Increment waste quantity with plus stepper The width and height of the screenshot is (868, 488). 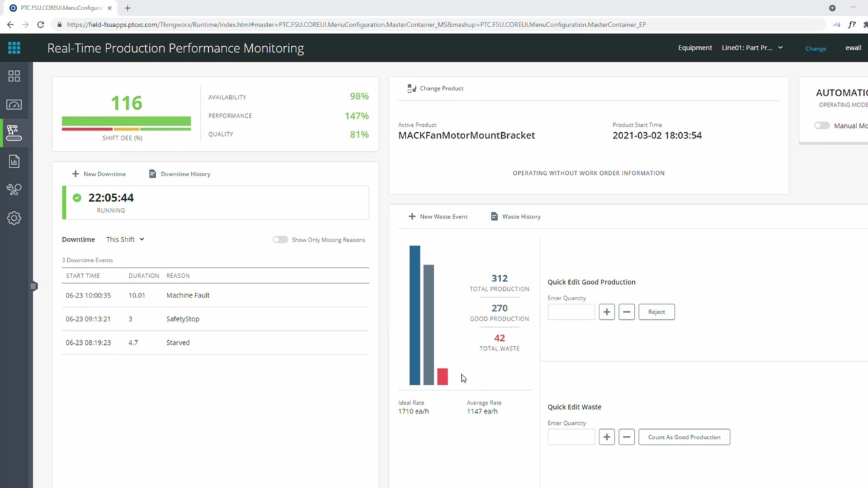(606, 436)
